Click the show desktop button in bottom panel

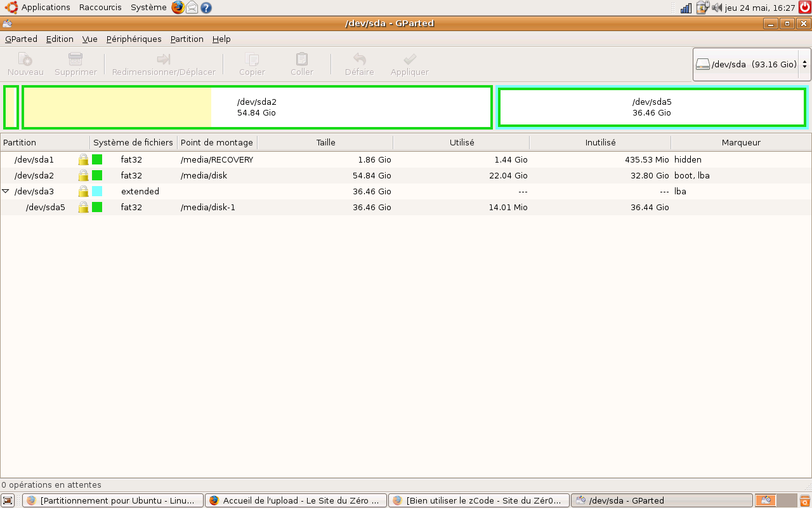point(8,500)
